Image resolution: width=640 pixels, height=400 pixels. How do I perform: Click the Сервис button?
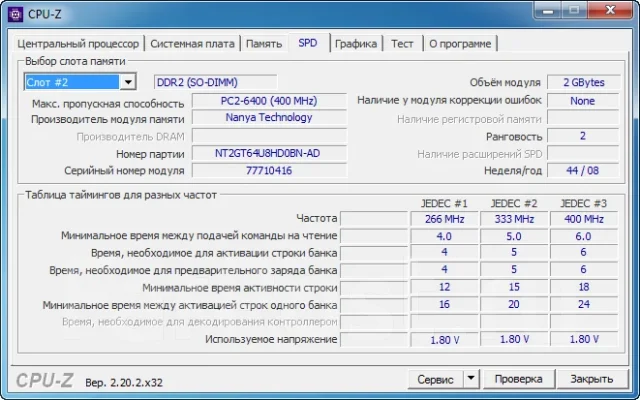pos(435,380)
